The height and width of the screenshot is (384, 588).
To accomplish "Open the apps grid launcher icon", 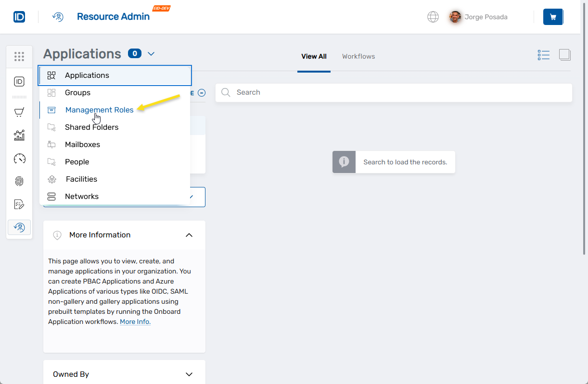I will [x=19, y=57].
